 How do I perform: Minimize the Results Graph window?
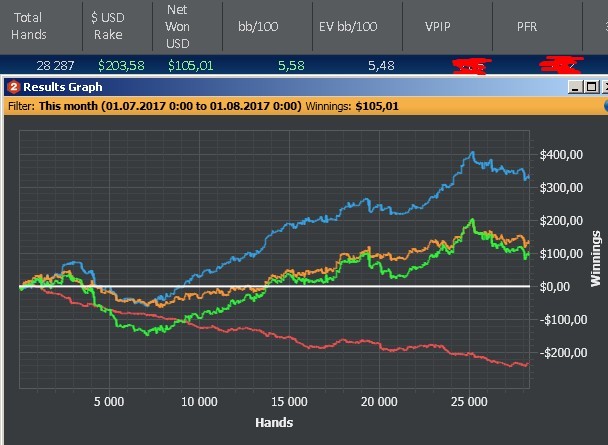[575, 87]
